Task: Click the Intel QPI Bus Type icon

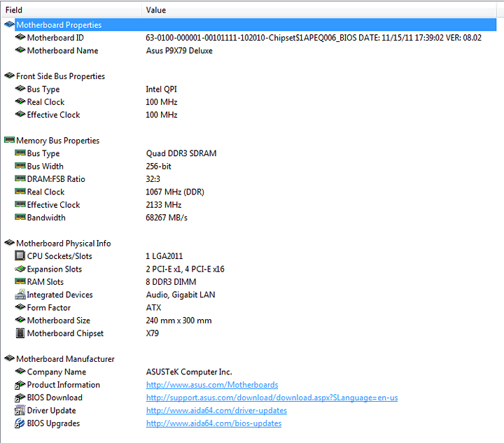Action: coord(20,89)
